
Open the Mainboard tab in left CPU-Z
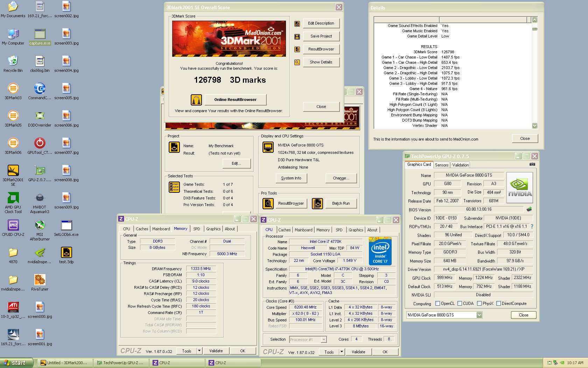[161, 229]
